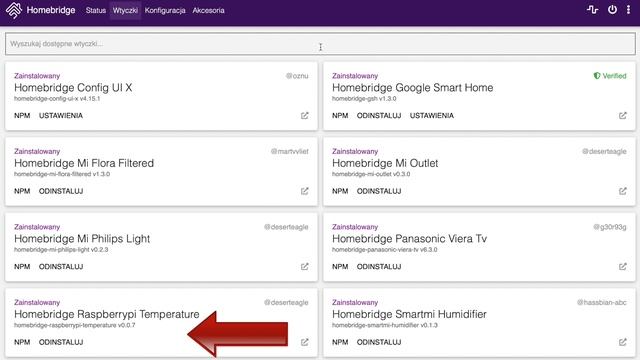Viewport: 640px width, 360px height.
Task: Click the @martvvliet author label
Action: point(289,151)
